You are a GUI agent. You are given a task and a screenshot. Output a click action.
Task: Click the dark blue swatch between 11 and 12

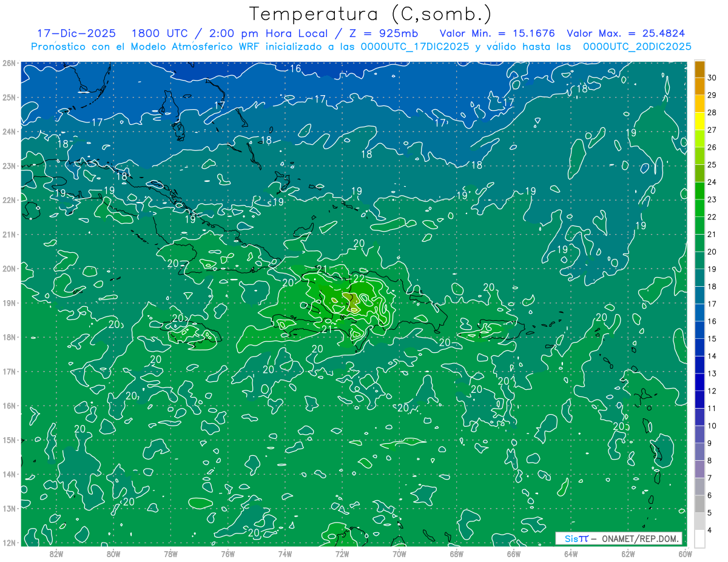(699, 400)
